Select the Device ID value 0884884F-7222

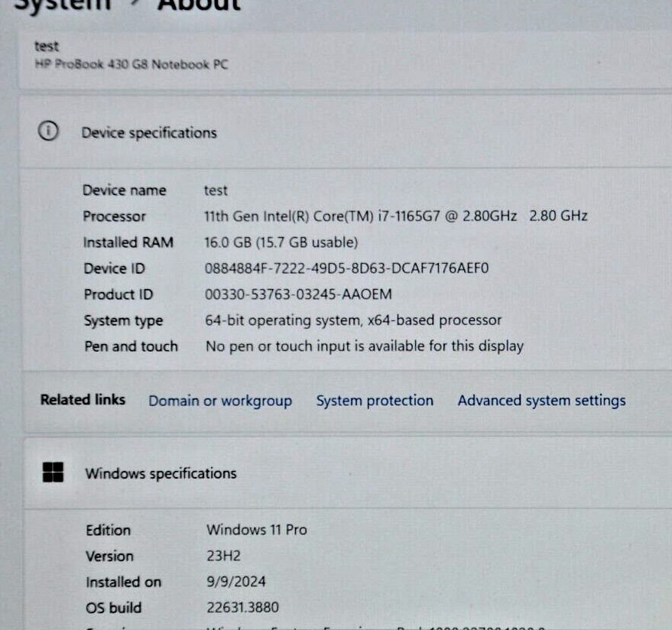click(346, 268)
